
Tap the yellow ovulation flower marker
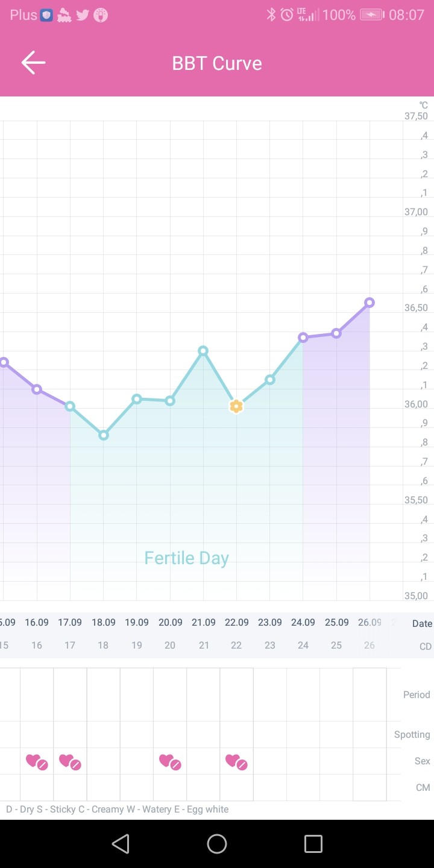[x=236, y=406]
